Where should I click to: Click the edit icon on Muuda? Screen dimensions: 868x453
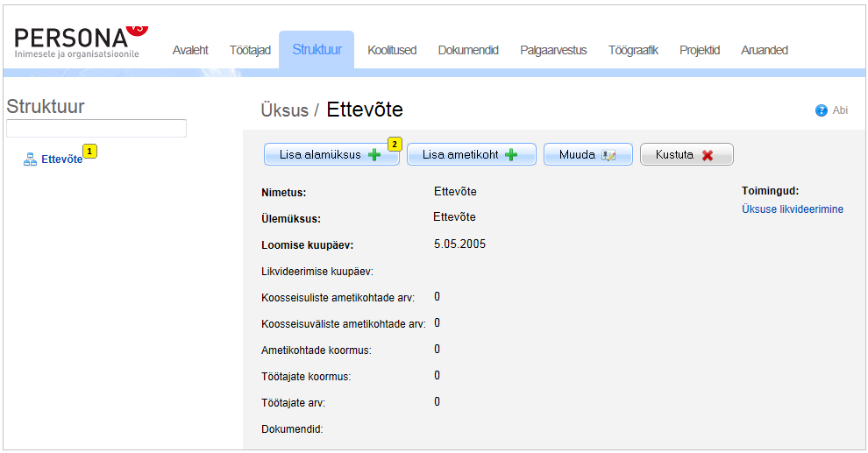pos(608,155)
